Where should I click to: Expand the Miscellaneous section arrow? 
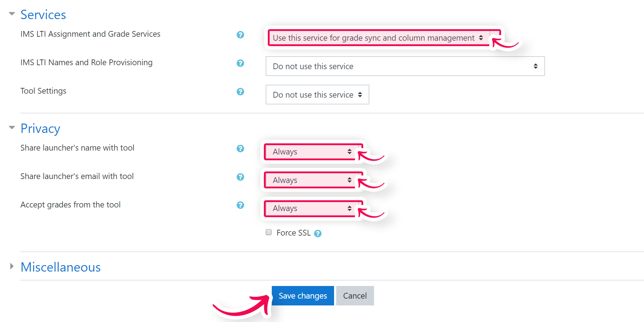[12, 267]
